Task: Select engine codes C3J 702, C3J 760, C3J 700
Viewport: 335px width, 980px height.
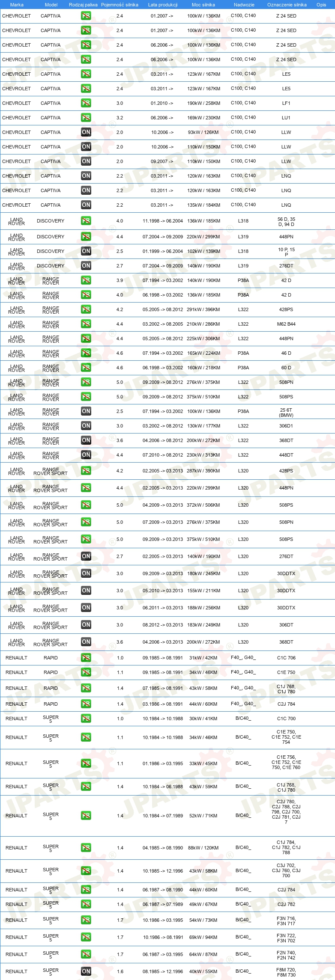Action: coord(286,870)
